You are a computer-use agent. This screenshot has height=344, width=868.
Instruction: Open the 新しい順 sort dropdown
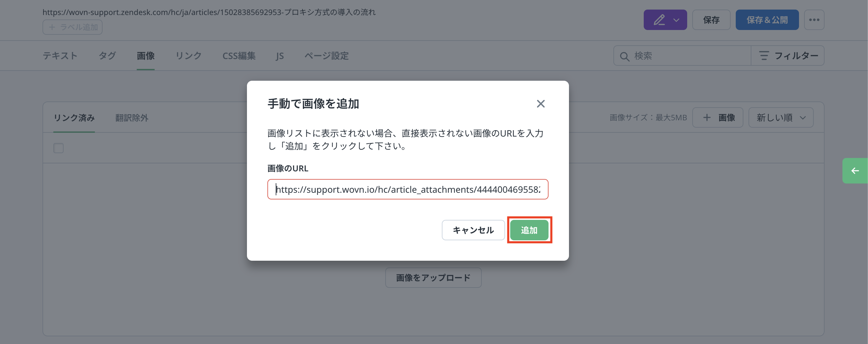tap(781, 117)
